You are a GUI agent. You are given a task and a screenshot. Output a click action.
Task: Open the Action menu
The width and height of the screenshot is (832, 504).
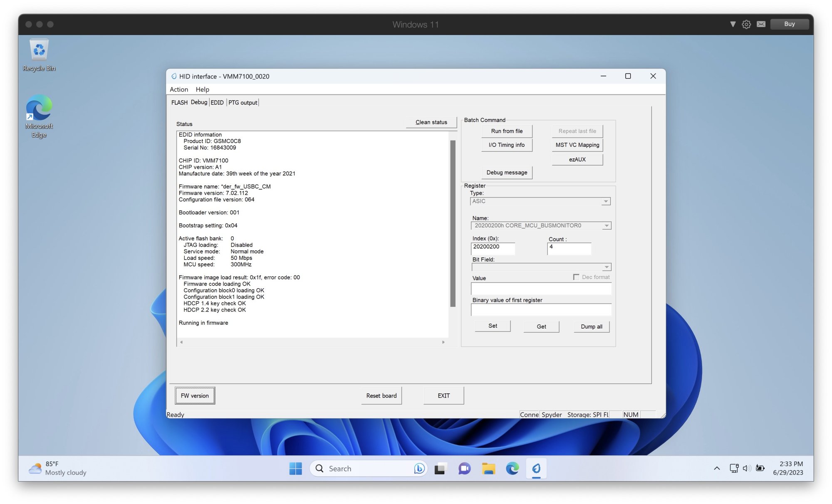179,89
